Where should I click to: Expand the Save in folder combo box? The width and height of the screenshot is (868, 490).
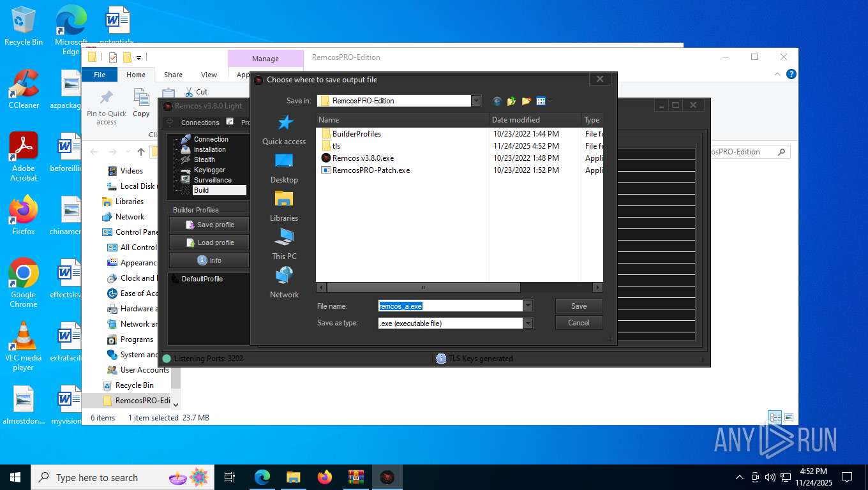click(x=475, y=101)
